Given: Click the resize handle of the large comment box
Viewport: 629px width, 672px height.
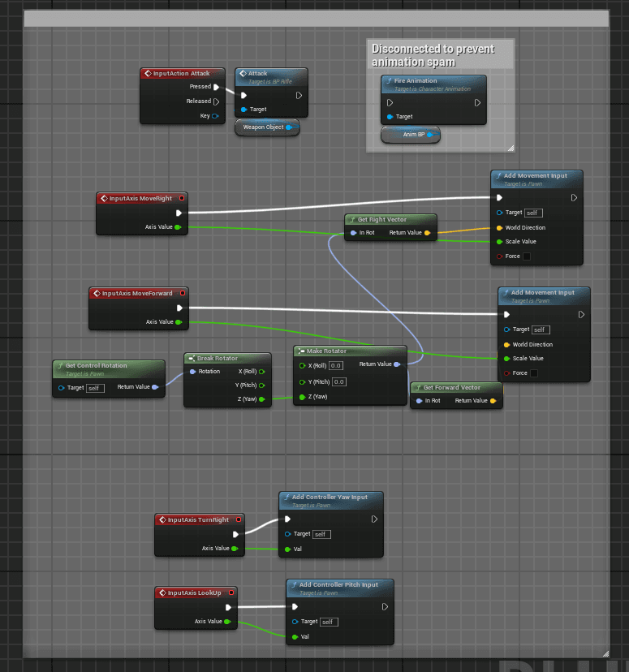Looking at the screenshot, I should pyautogui.click(x=605, y=653).
